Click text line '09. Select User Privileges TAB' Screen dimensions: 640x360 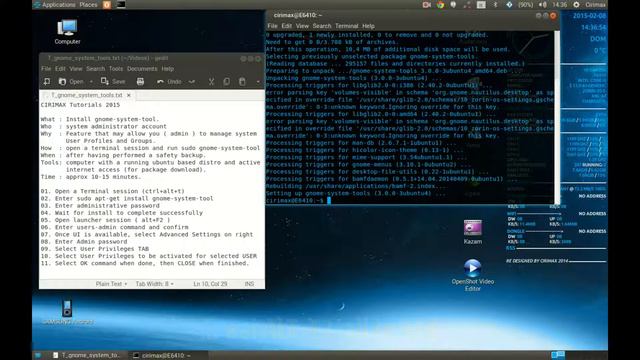coord(95,249)
